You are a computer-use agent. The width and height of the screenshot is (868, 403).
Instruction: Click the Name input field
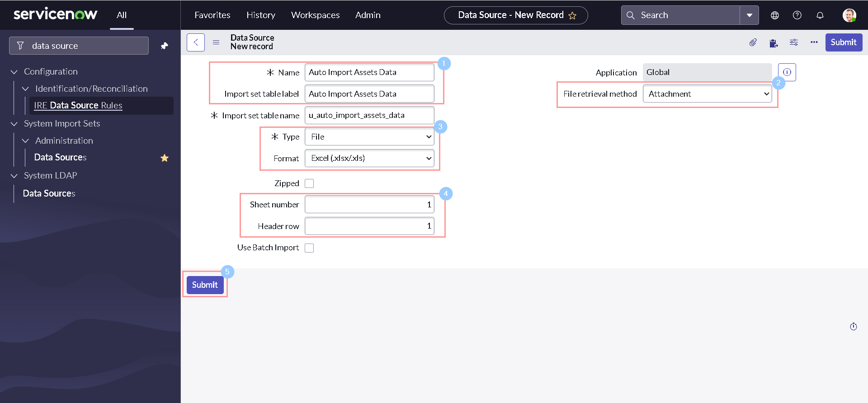click(369, 72)
